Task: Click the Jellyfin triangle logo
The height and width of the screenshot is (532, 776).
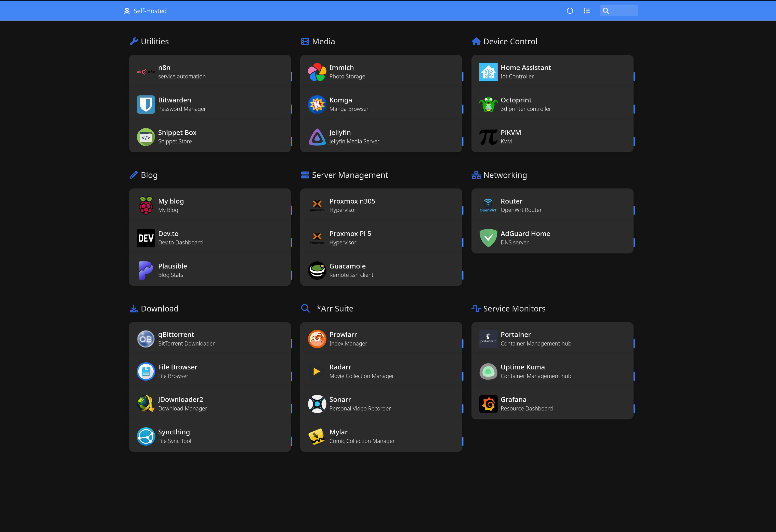Action: click(x=317, y=137)
